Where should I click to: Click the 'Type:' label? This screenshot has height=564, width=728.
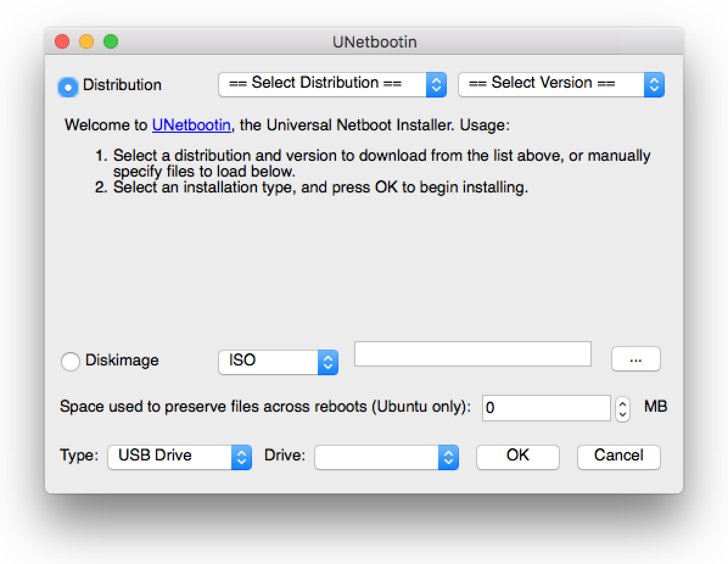(x=79, y=455)
